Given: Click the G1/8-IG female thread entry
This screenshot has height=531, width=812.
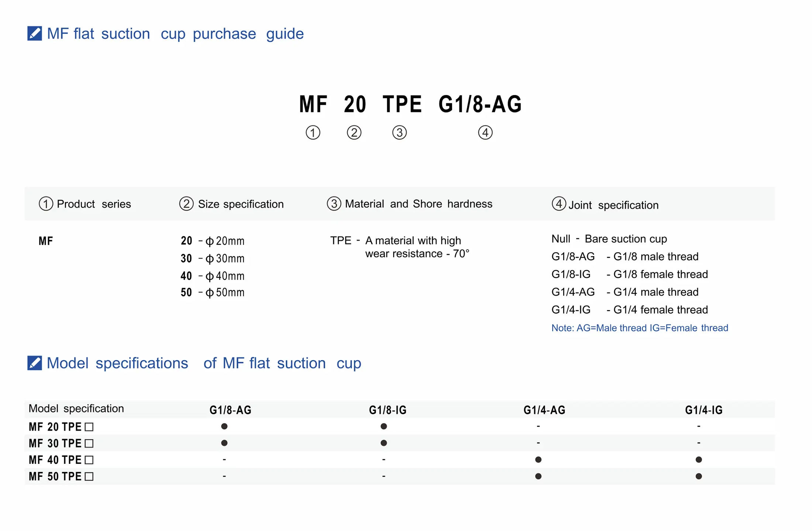Looking at the screenshot, I should (x=629, y=274).
